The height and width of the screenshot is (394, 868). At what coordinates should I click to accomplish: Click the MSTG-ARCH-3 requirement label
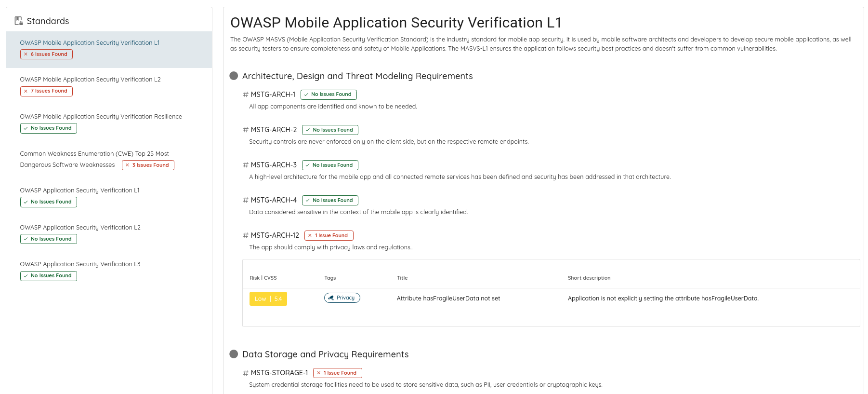point(274,165)
